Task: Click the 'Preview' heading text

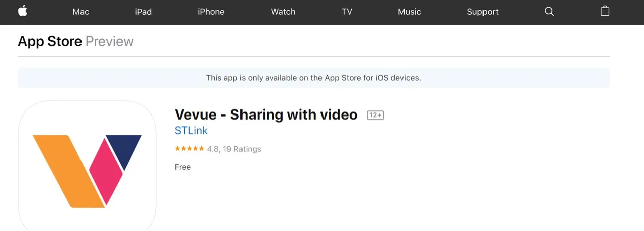Action: (110, 41)
